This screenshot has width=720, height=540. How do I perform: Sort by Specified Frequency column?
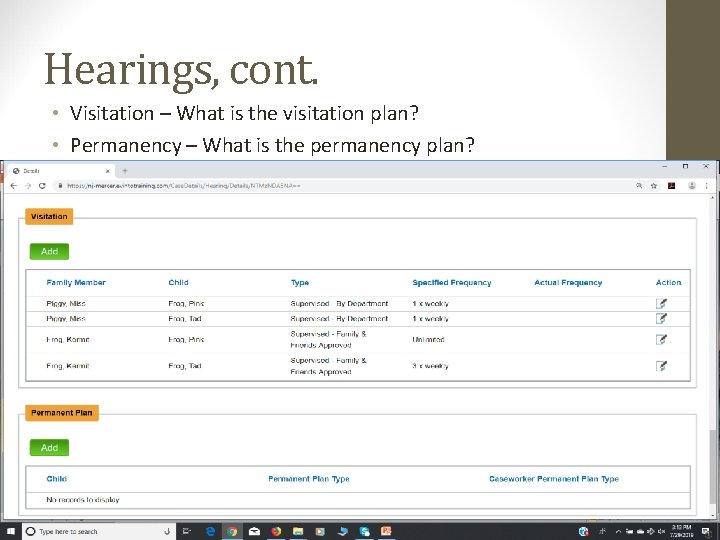[x=452, y=282]
